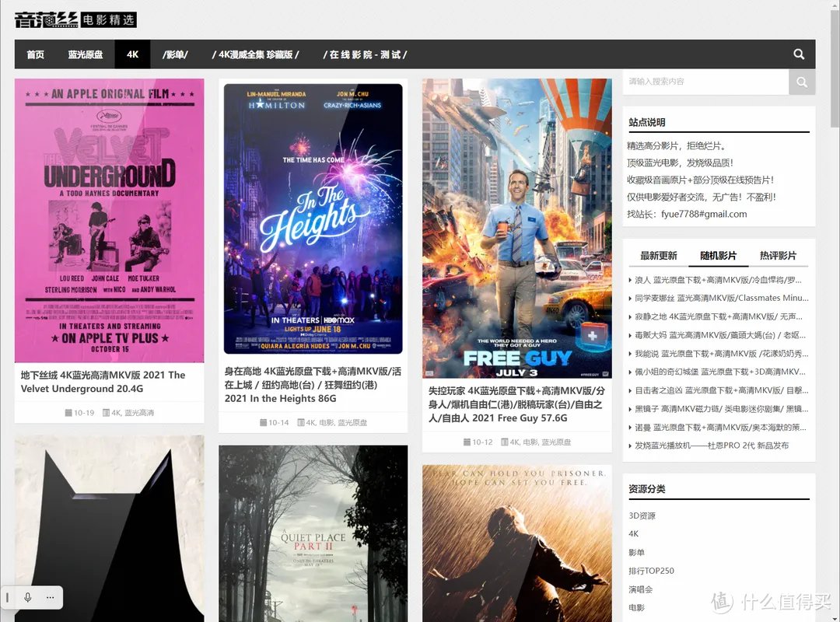Click the drag handle on the floating toolbar
This screenshot has height=622, width=840.
pyautogui.click(x=8, y=597)
